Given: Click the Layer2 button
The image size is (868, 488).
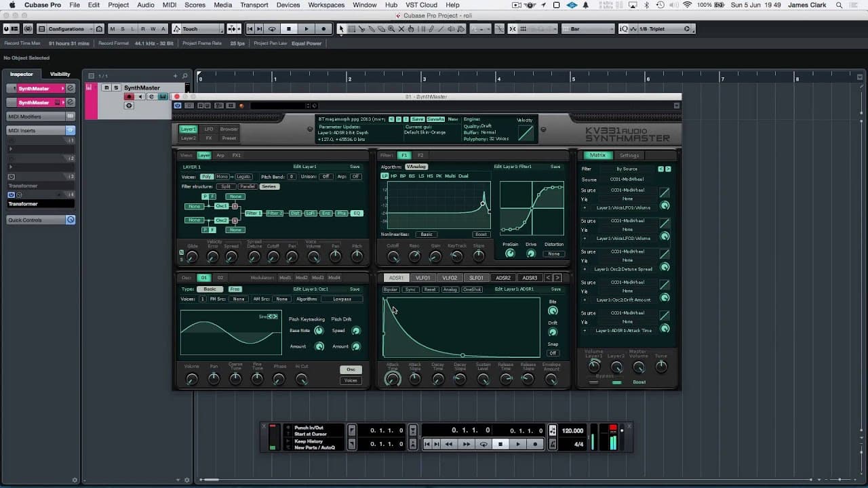Looking at the screenshot, I should click(188, 138).
